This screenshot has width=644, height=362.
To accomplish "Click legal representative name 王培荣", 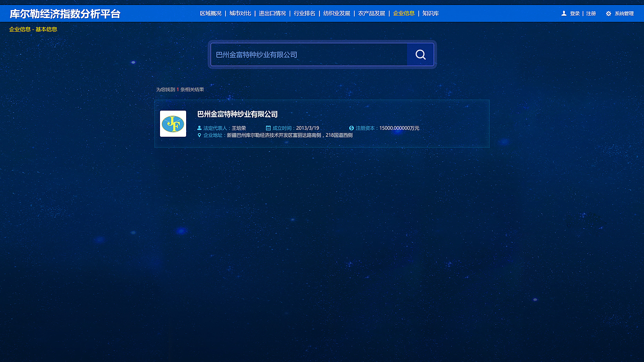I will pos(238,128).
